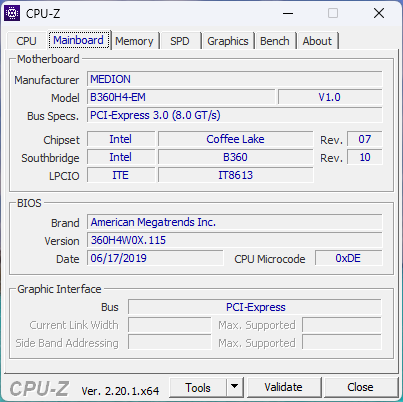
Task: Click the Tools button
Action: click(198, 388)
